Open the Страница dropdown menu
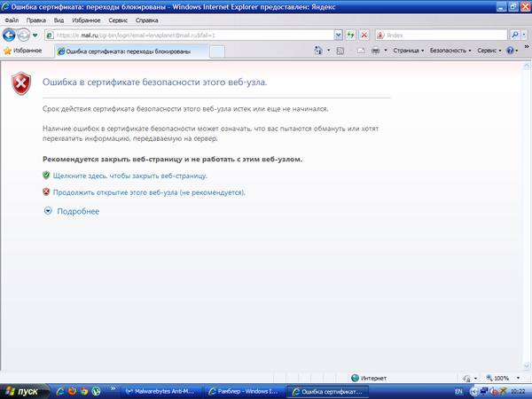 point(410,51)
